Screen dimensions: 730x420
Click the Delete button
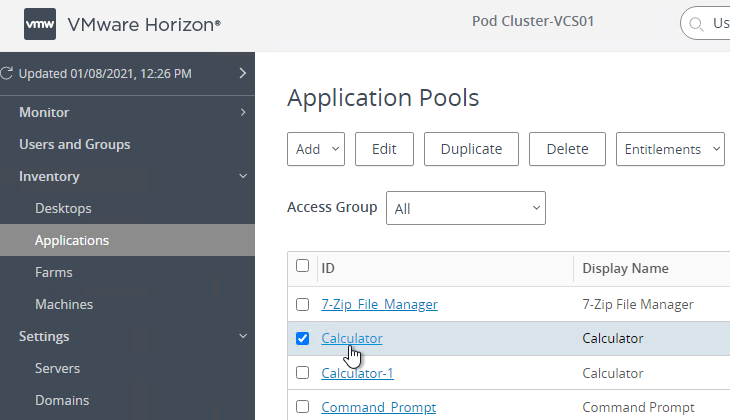567,149
